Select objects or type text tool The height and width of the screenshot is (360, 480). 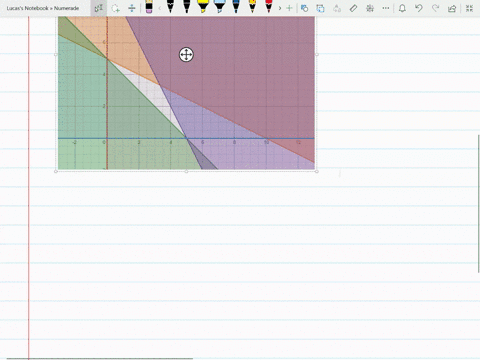(x=98, y=8)
